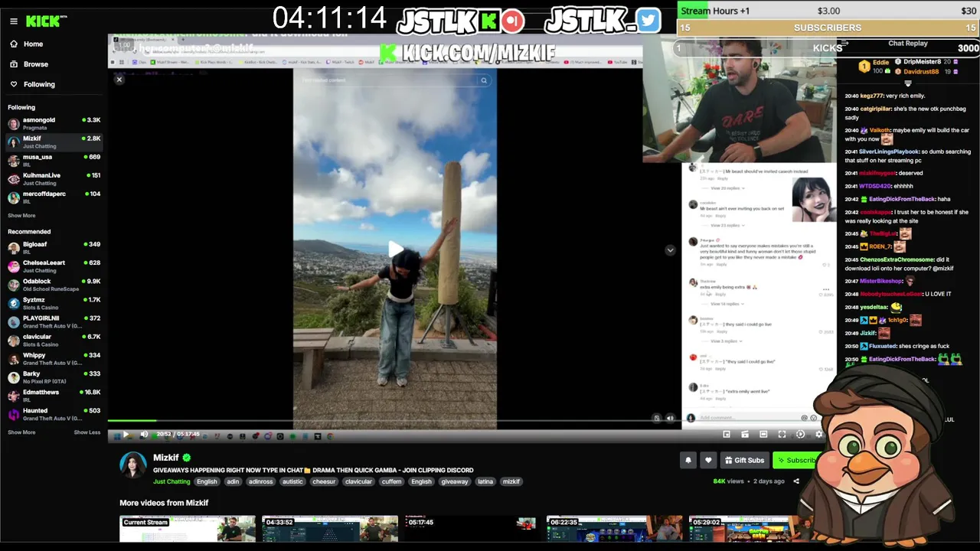
Task: Open the player settings gear
Action: click(x=818, y=434)
